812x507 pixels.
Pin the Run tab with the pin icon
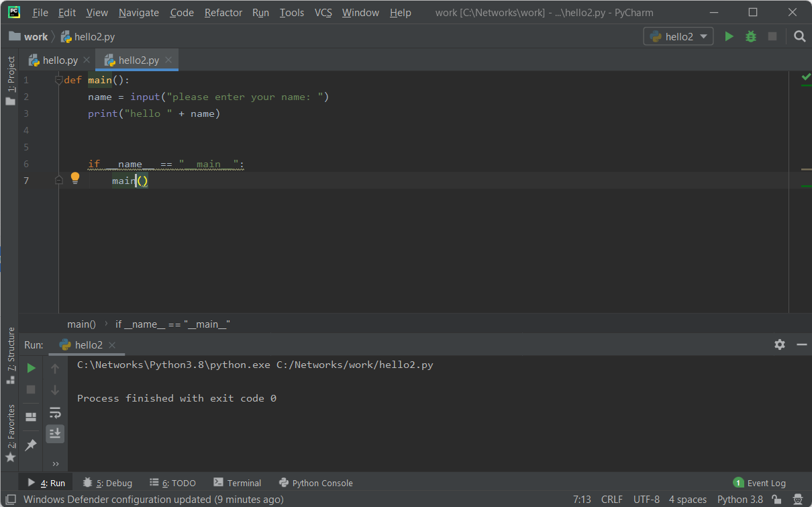pyautogui.click(x=31, y=445)
